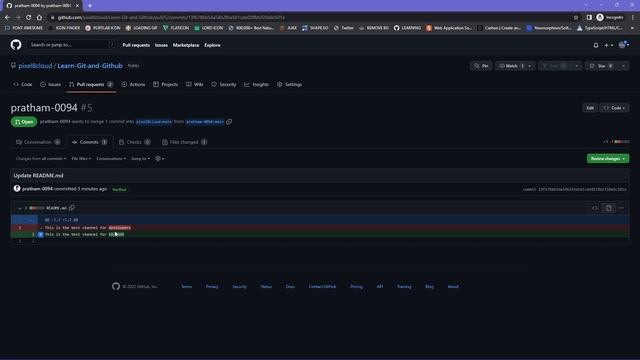
Task: Add comment on the added line plus icon
Action: [40, 234]
